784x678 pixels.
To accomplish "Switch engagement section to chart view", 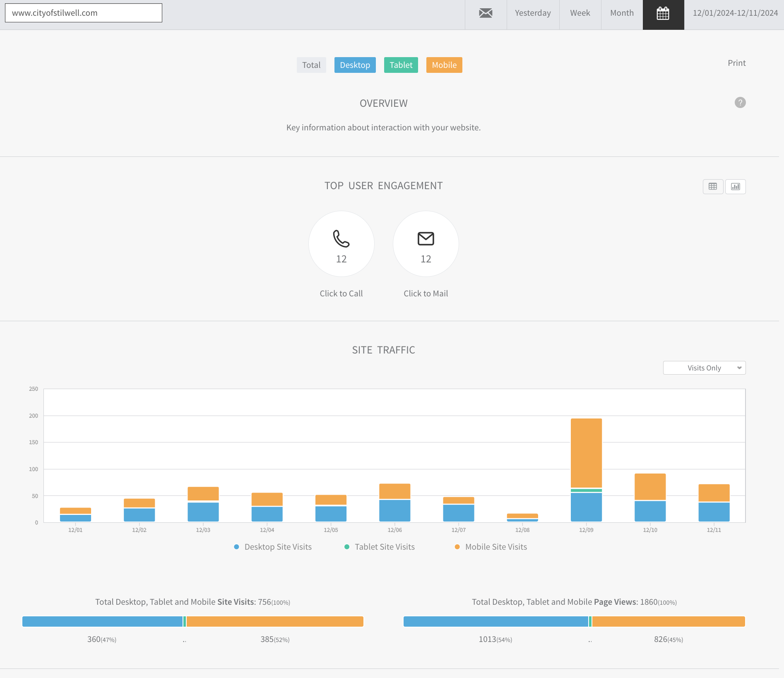I will pyautogui.click(x=736, y=187).
